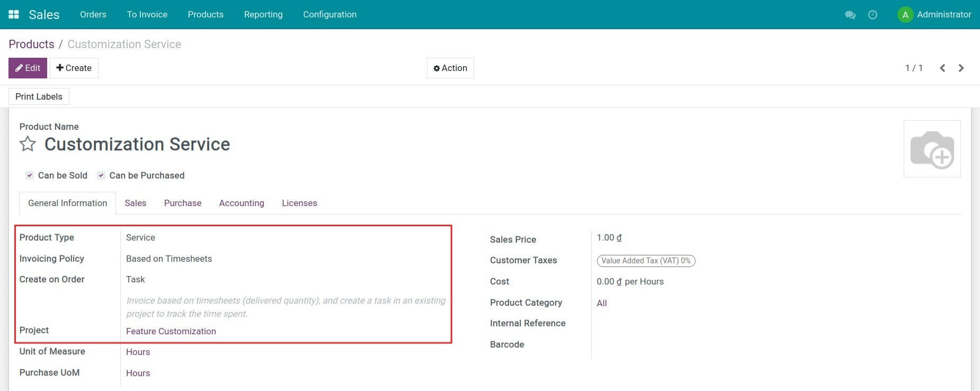Mark product as favorite with star
Viewport: 980px width, 391px height.
(x=28, y=144)
